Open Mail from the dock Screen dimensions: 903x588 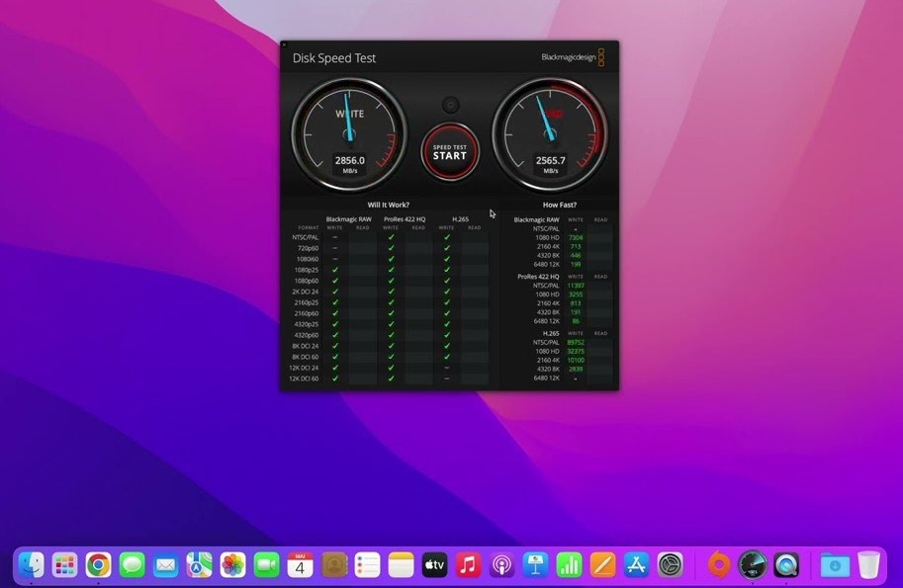tap(166, 565)
